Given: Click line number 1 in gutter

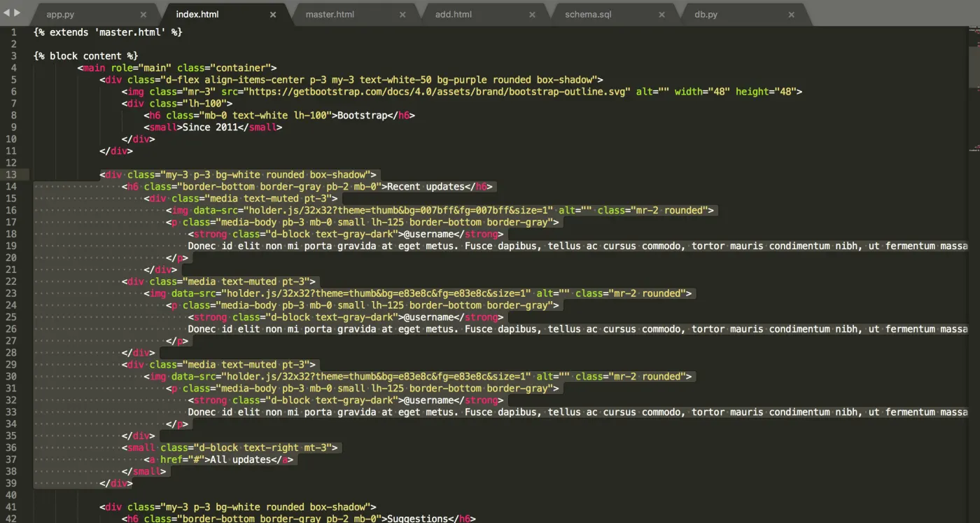Looking at the screenshot, I should pos(14,32).
